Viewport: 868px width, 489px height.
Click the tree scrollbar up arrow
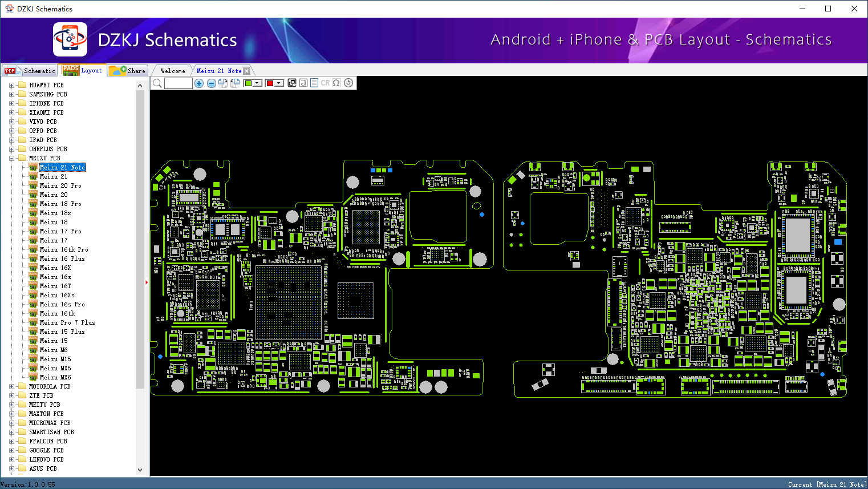pos(140,86)
